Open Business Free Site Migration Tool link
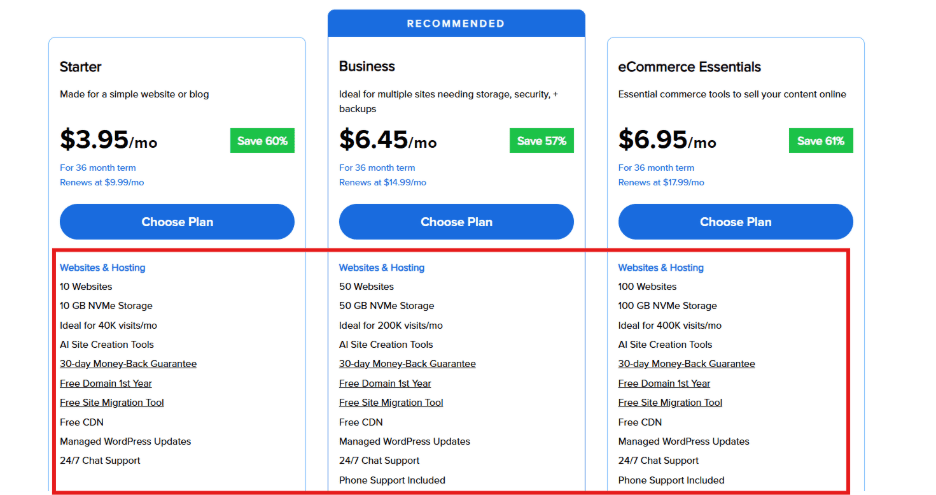This screenshot has height=495, width=936. pos(391,402)
